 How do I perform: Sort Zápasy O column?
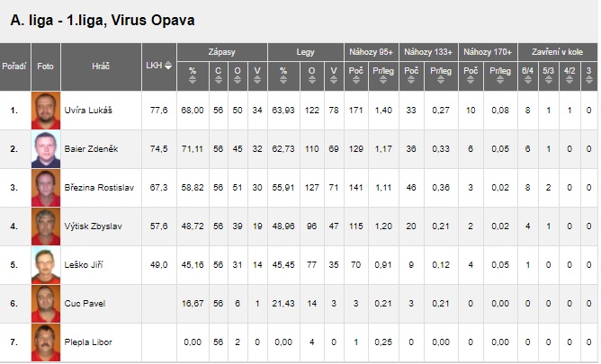tap(238, 80)
